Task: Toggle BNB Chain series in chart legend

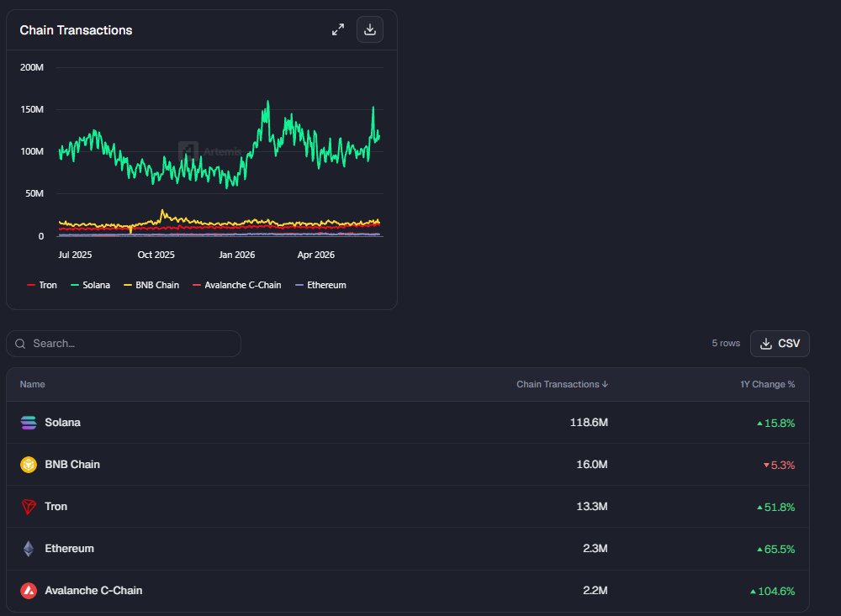Action: click(151, 285)
